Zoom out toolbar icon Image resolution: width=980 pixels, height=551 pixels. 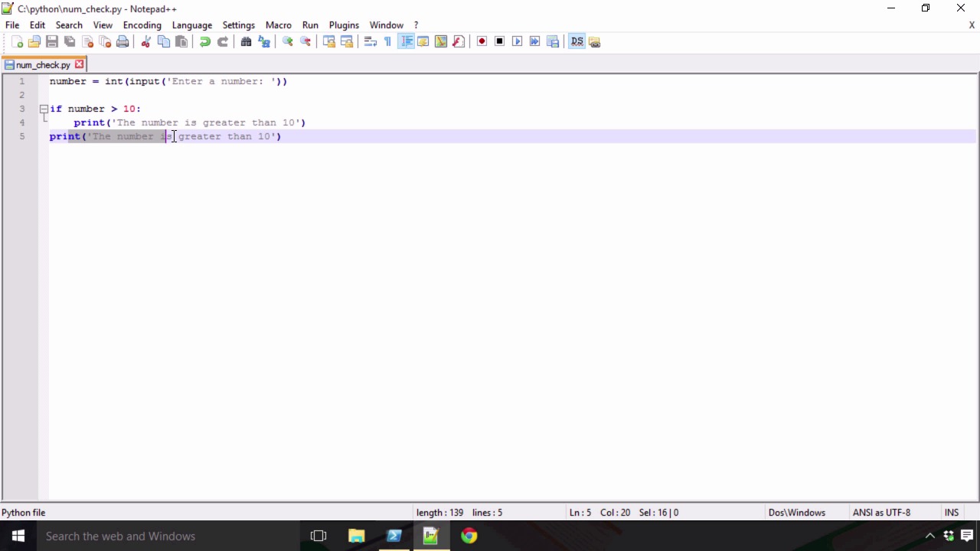[x=305, y=41]
